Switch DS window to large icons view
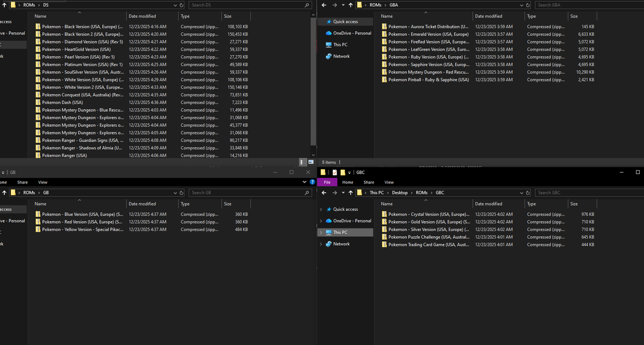Screen dimensions: 644x345 coord(311,162)
